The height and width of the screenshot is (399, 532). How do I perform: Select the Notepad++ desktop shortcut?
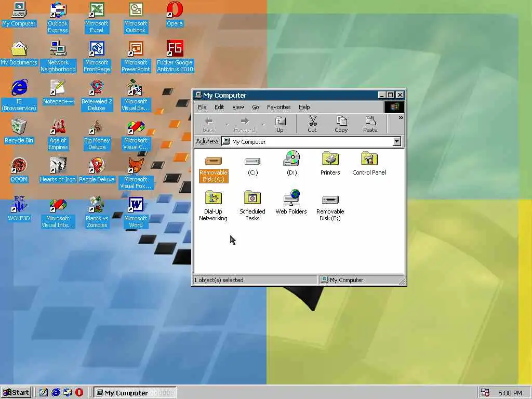[58, 92]
